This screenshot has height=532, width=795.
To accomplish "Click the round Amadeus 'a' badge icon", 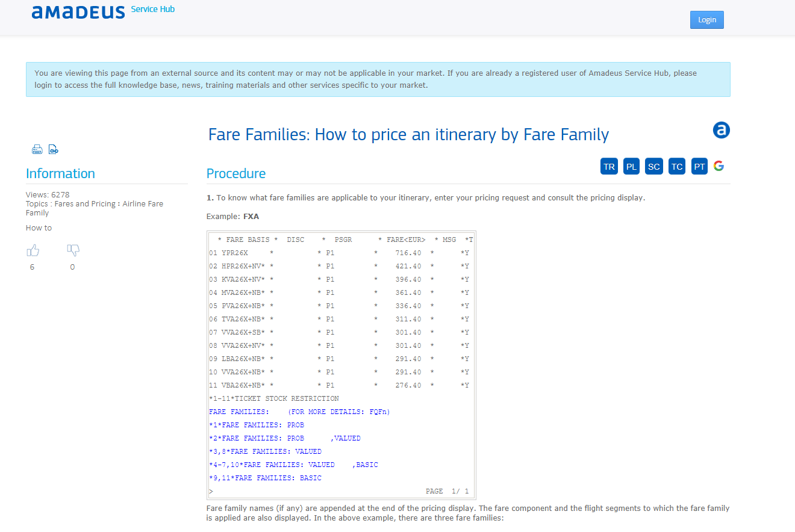I will pos(721,130).
